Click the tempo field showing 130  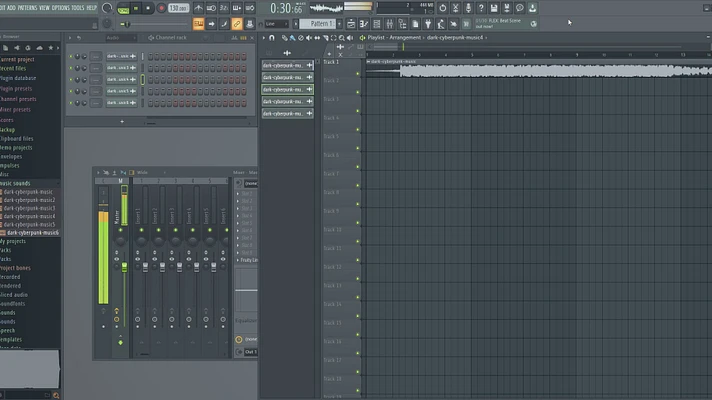pyautogui.click(x=178, y=8)
